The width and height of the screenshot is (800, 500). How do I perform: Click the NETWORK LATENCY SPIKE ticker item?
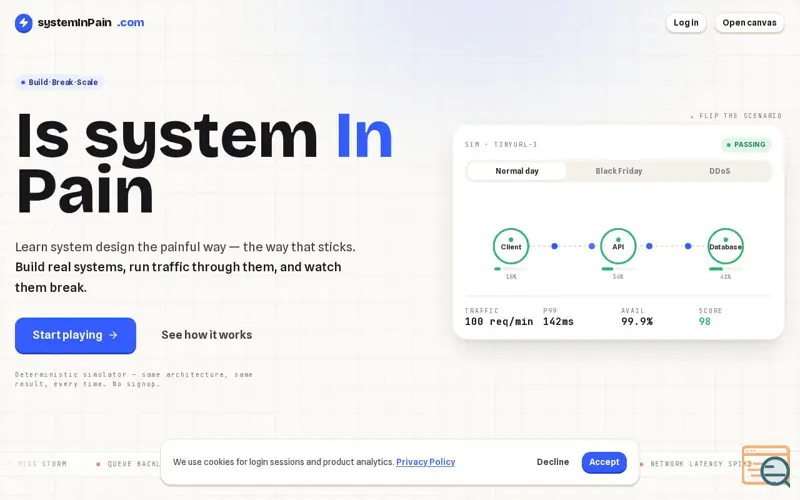tap(695, 464)
